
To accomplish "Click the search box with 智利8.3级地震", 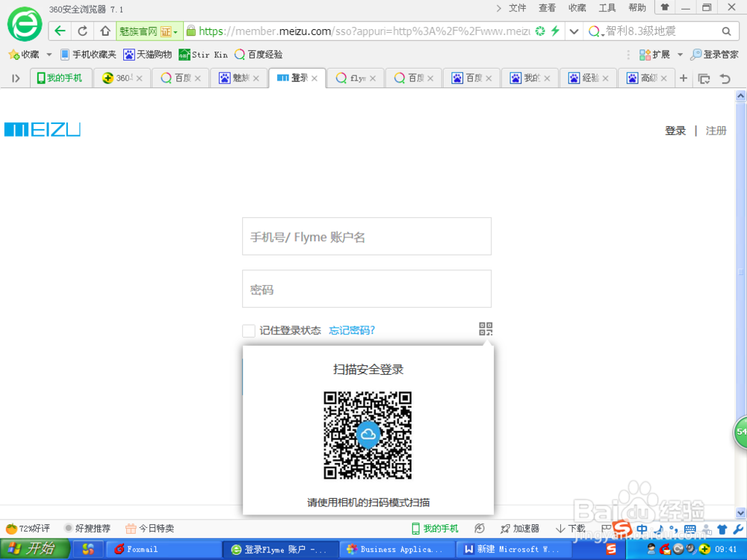I will pyautogui.click(x=660, y=31).
